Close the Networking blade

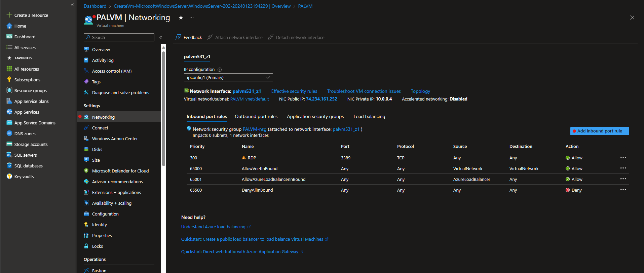click(632, 17)
